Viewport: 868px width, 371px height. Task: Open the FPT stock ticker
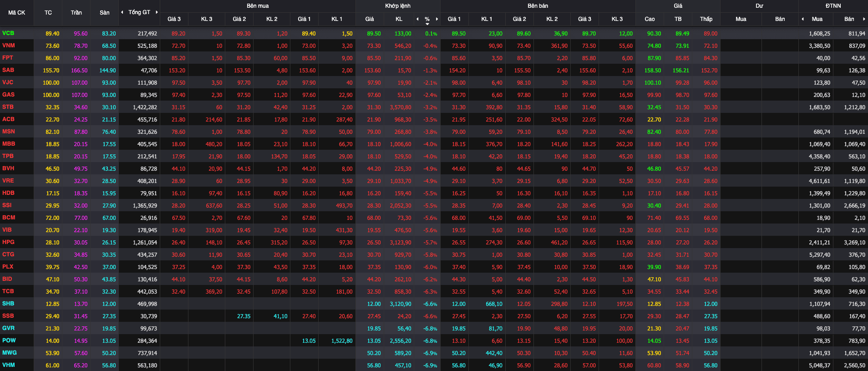(8, 58)
